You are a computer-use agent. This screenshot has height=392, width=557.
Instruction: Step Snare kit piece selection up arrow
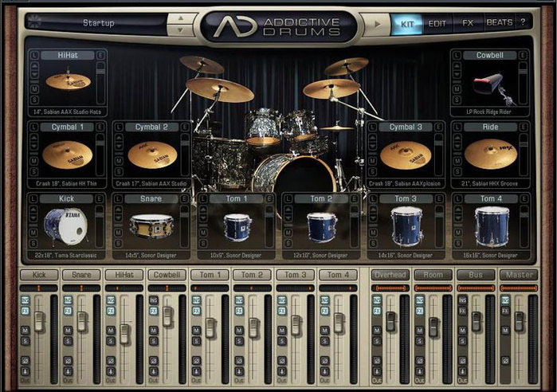[x=118, y=210]
